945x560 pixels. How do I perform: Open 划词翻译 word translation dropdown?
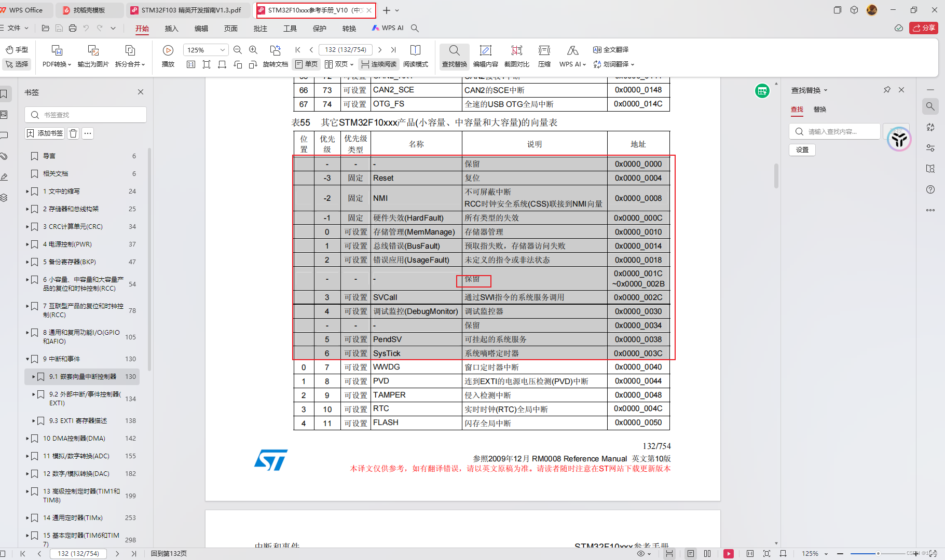[x=614, y=64]
